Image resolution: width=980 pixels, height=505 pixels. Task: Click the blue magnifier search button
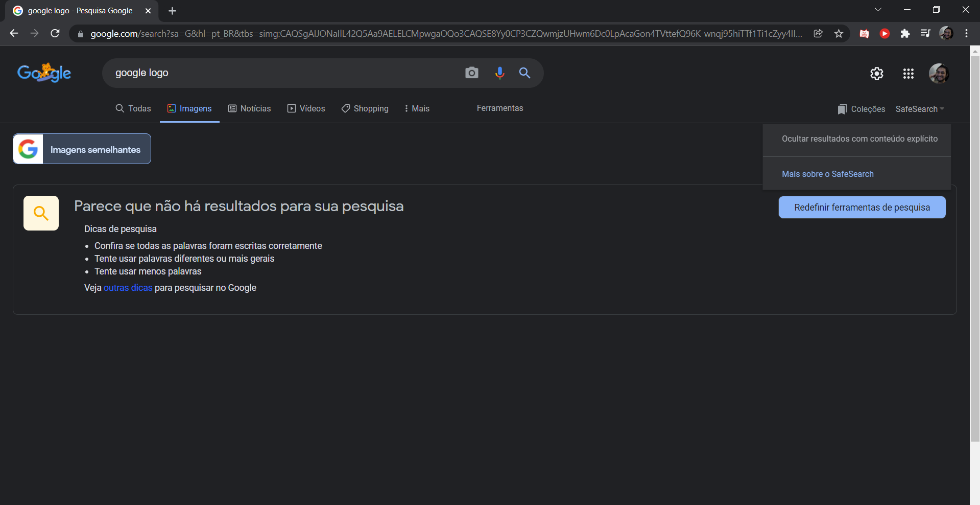pos(524,73)
